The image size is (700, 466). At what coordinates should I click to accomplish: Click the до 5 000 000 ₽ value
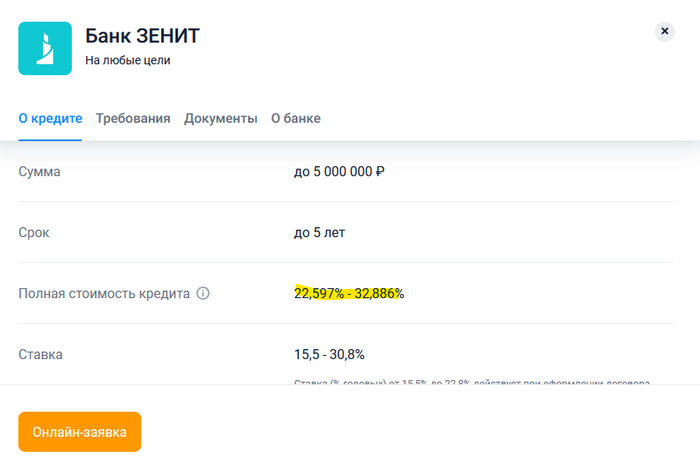point(339,172)
